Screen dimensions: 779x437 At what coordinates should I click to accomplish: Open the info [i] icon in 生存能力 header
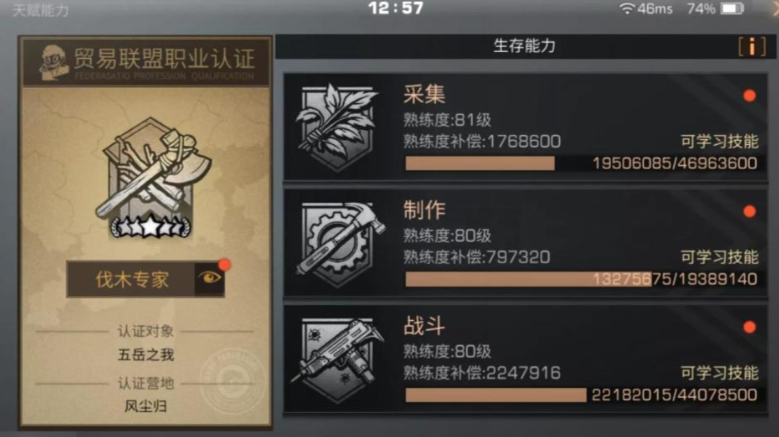click(752, 47)
